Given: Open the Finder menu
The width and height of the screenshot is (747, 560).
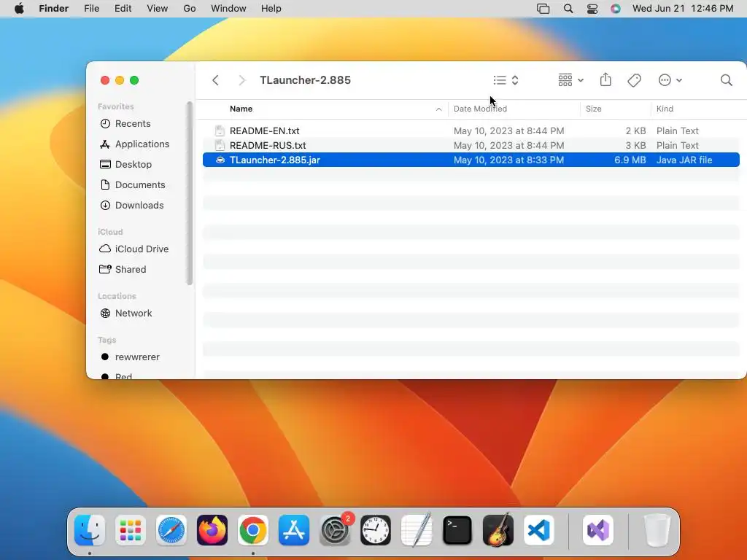Looking at the screenshot, I should click(54, 9).
